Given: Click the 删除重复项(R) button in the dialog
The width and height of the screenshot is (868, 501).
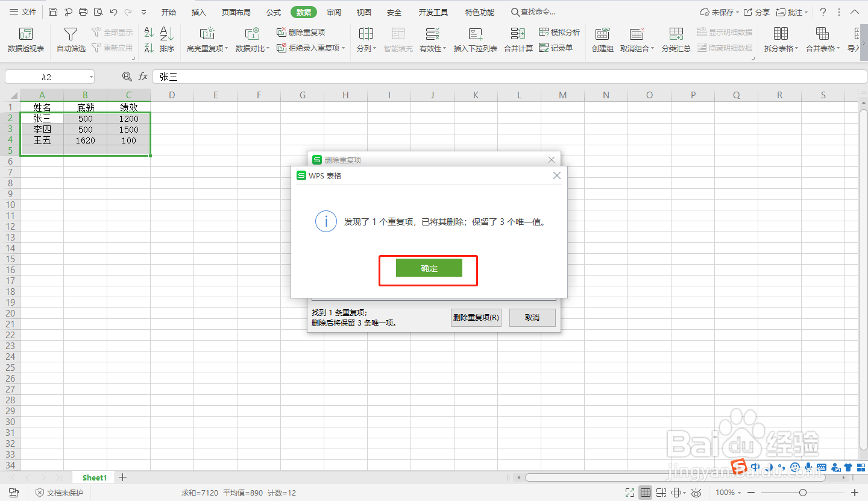Looking at the screenshot, I should (x=476, y=317).
